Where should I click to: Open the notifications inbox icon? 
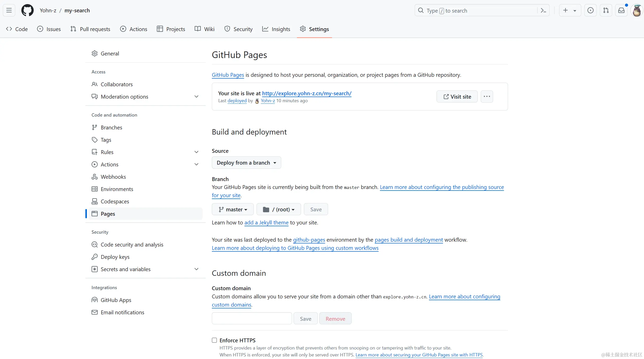621,11
